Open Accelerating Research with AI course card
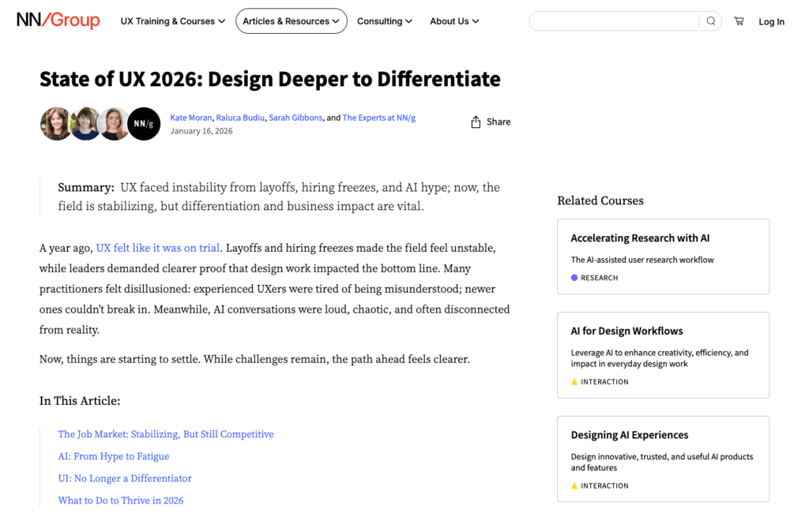 click(x=663, y=257)
